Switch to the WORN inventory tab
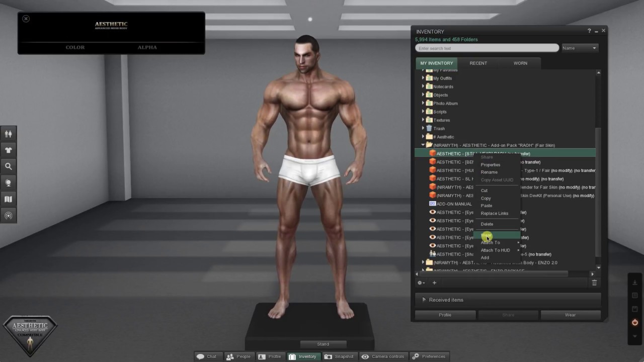 point(520,63)
